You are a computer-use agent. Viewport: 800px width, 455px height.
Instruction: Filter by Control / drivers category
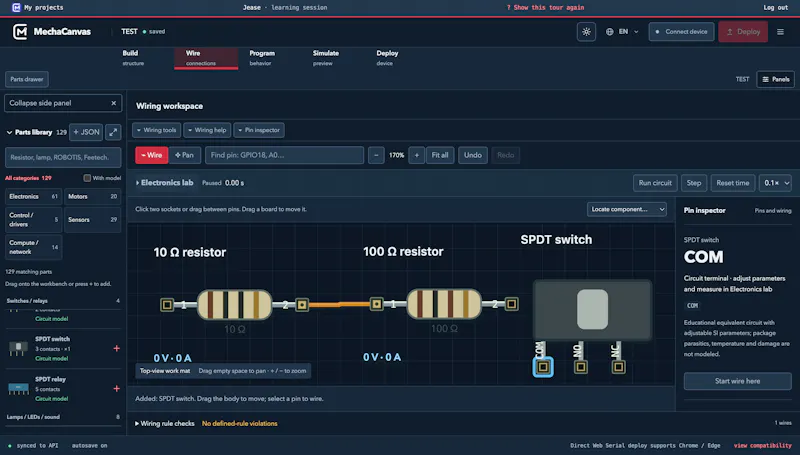[x=33, y=220]
